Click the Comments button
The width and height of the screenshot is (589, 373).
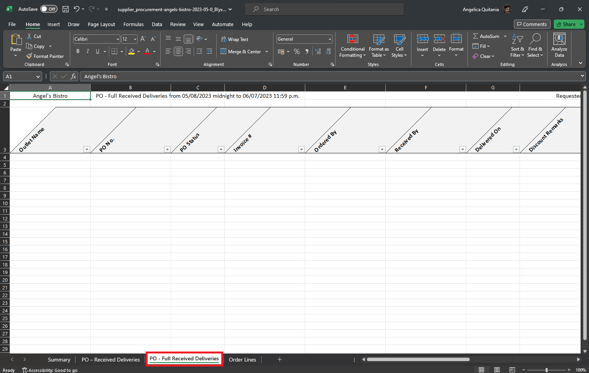pyautogui.click(x=532, y=24)
